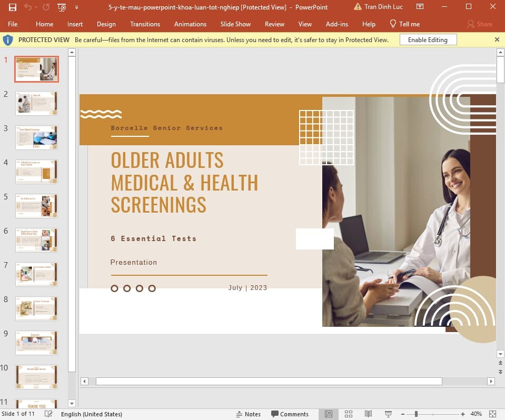Open the Notes pane
505x420 pixels.
click(249, 414)
